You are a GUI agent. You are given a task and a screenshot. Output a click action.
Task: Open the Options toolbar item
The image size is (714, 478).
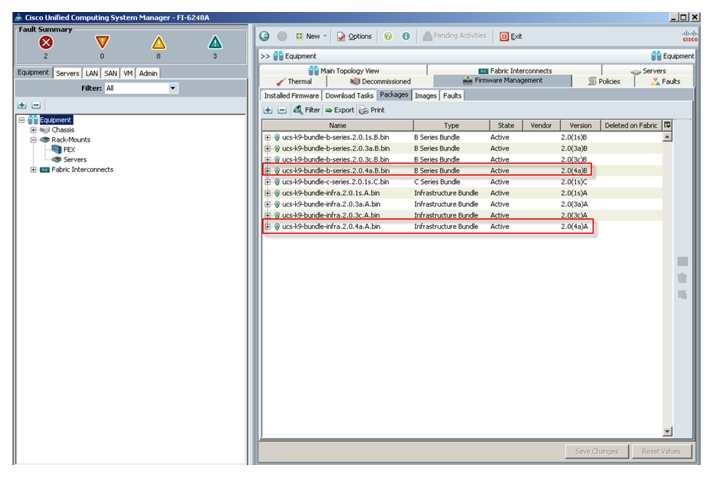click(354, 36)
